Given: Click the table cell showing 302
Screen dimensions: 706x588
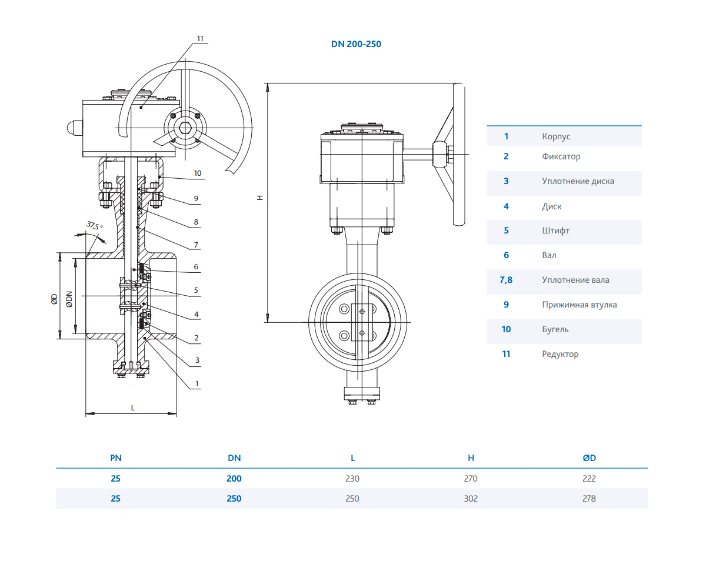Looking at the screenshot, I should click(x=471, y=499).
